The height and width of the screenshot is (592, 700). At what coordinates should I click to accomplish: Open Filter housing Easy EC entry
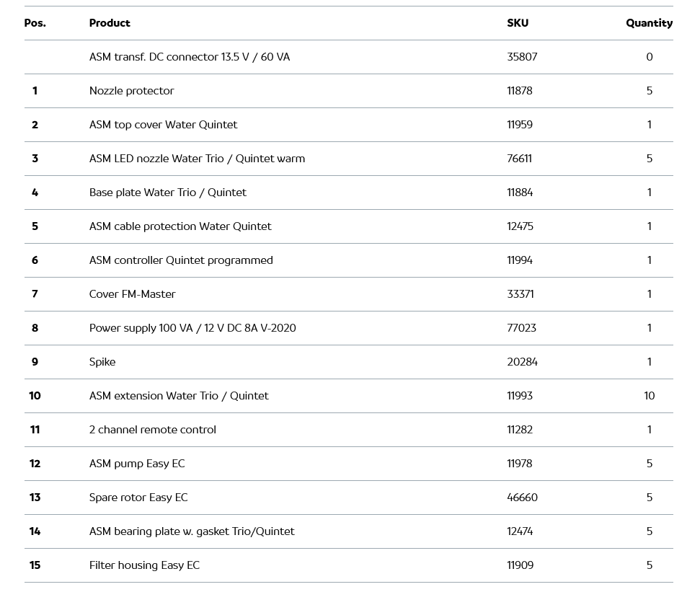pos(144,565)
